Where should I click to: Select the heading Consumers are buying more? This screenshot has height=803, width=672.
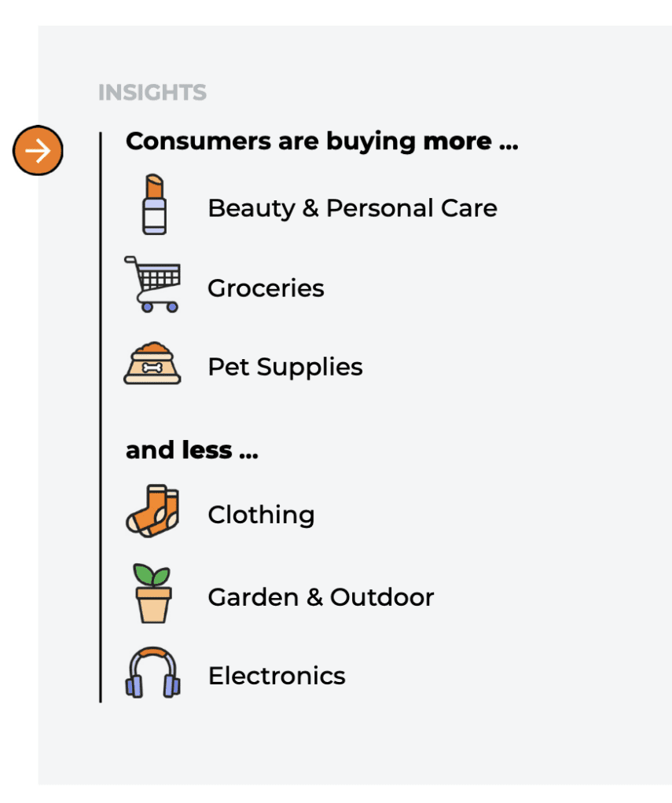(321, 141)
